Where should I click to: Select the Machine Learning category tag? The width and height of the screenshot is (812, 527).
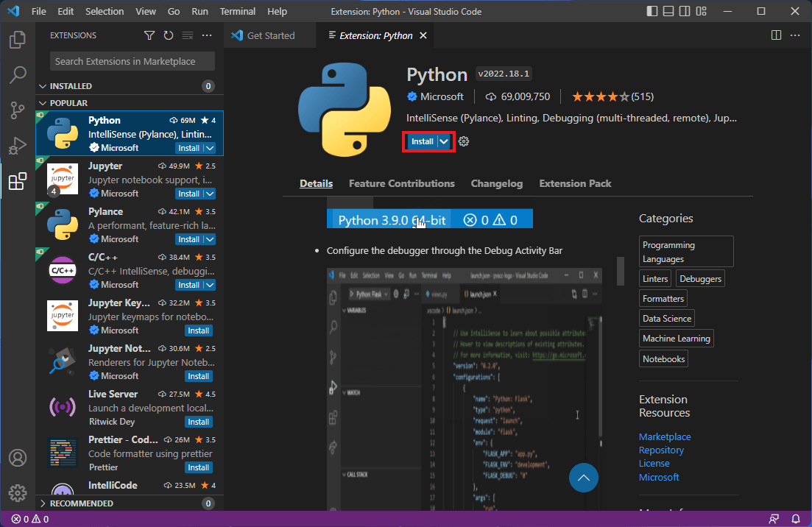(x=677, y=338)
